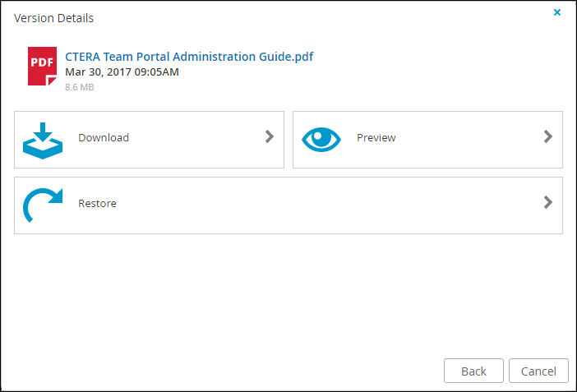This screenshot has height=392, width=577.
Task: Click the Mar 30, 2017 09:05AM timestamp
Action: (x=122, y=71)
